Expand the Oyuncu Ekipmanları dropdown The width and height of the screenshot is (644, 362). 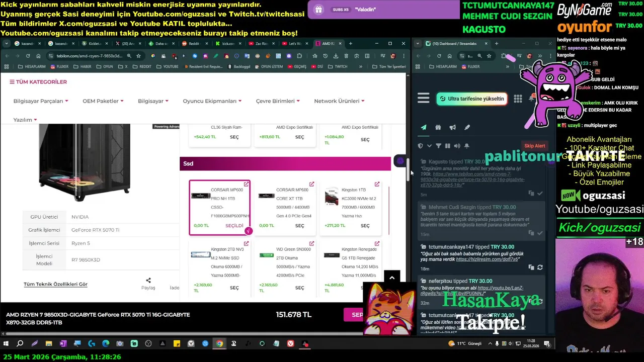(212, 101)
